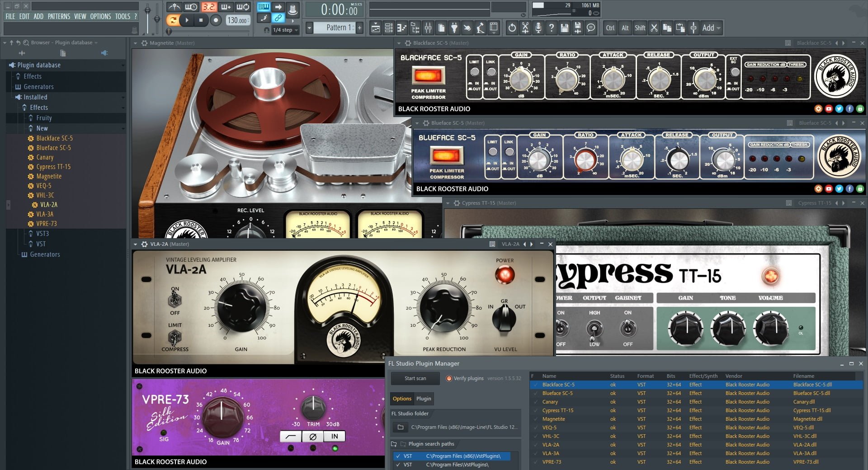Open project info speech bubble icon
This screenshot has height=470, width=868.
tap(590, 28)
